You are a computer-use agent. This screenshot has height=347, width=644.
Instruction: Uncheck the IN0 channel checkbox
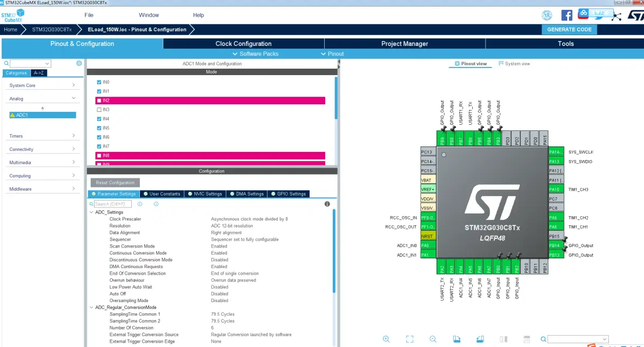(99, 82)
